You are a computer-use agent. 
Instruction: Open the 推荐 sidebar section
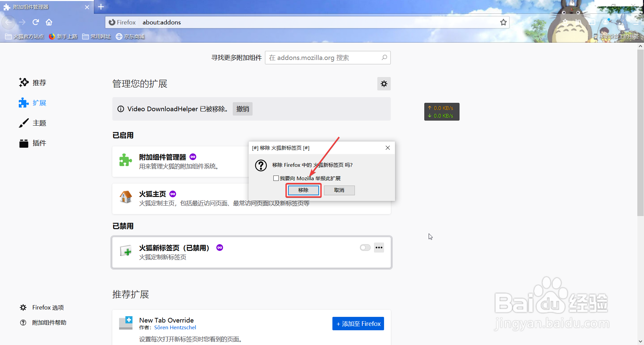pos(33,83)
